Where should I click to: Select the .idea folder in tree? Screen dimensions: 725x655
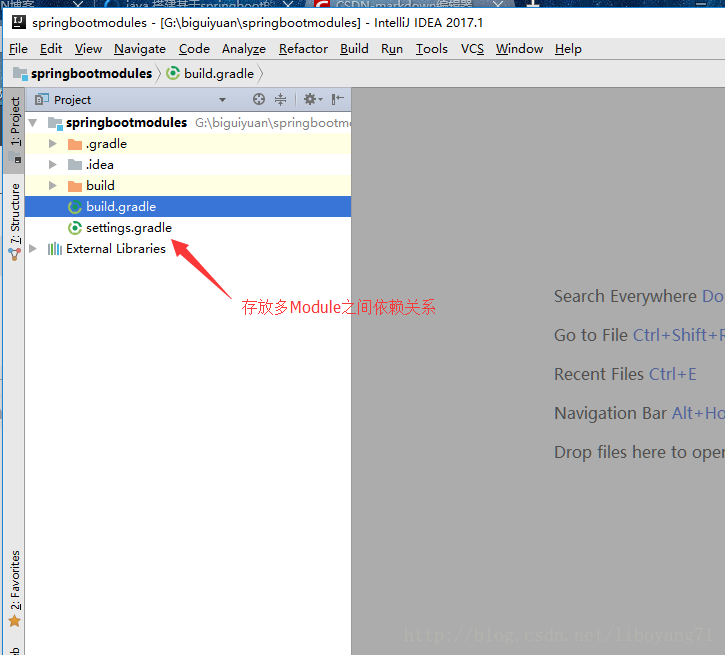(188, 165)
